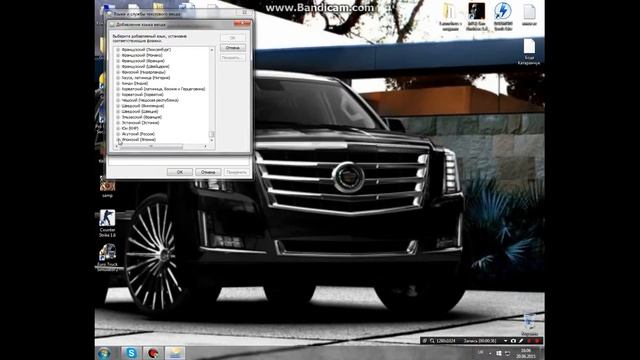640x360 pixels.
Task: Click Bandicam magnifier search icon
Action: tap(432, 341)
